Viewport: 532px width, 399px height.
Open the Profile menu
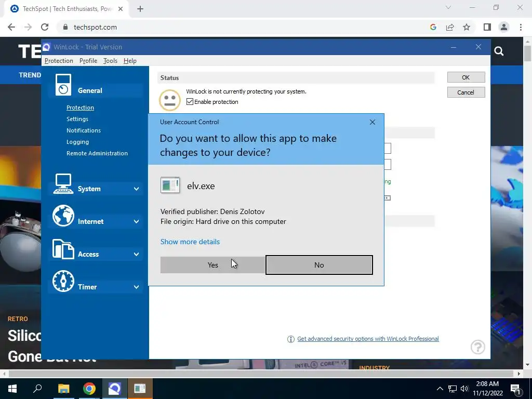88,61
